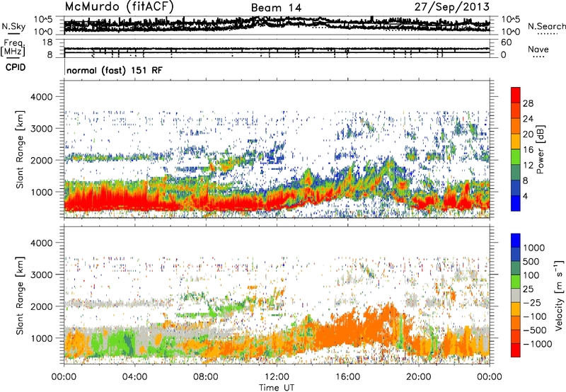Click the 'Time UT' axis label

[277, 388]
